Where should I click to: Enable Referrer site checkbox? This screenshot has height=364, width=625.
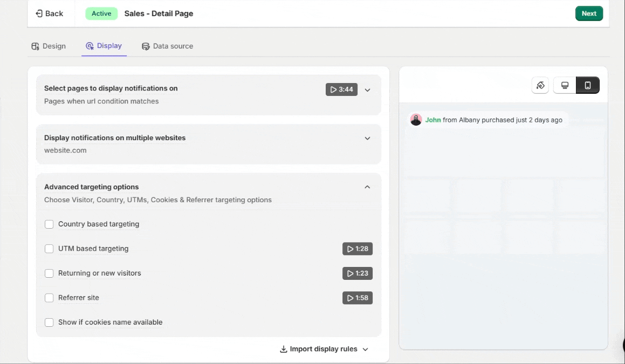[x=49, y=298]
